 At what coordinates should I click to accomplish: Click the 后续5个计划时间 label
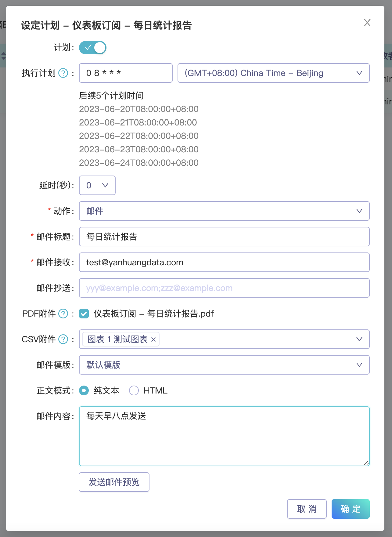point(111,96)
